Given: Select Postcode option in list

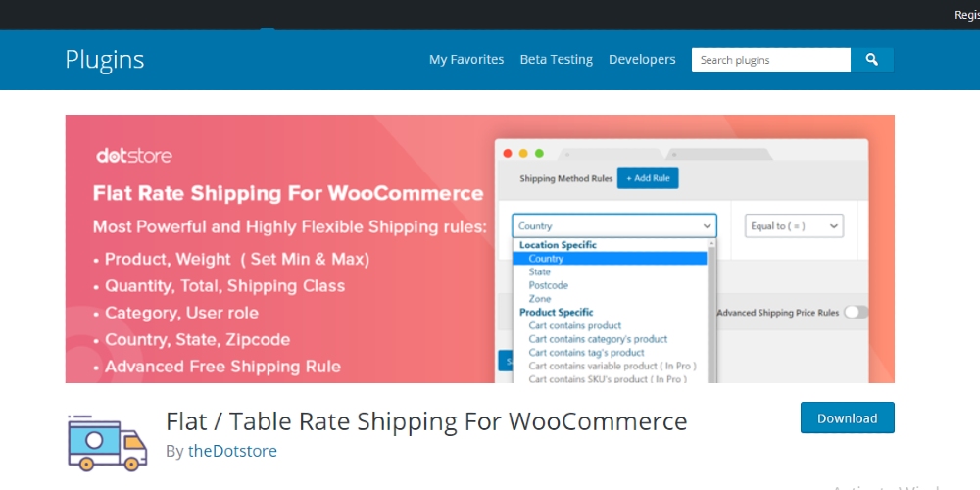Looking at the screenshot, I should point(548,285).
